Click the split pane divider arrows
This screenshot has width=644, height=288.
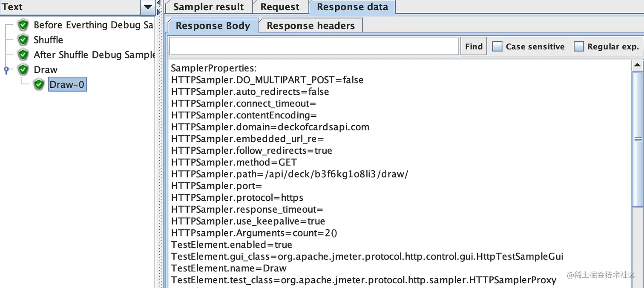tap(159, 8)
